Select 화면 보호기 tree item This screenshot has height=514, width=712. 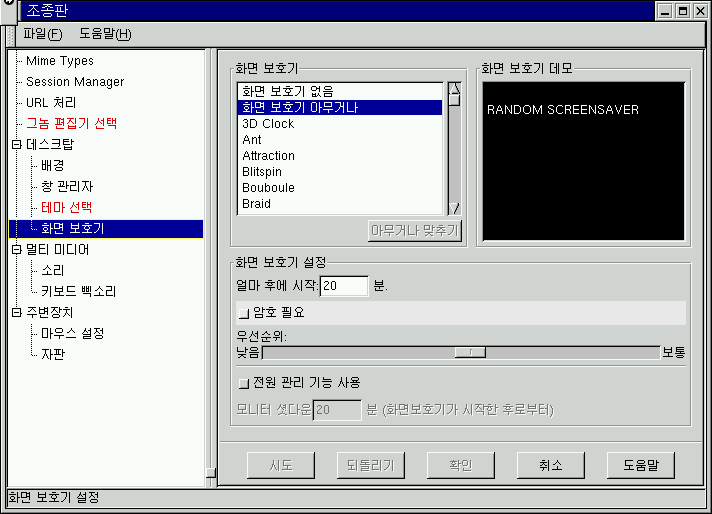point(106,229)
